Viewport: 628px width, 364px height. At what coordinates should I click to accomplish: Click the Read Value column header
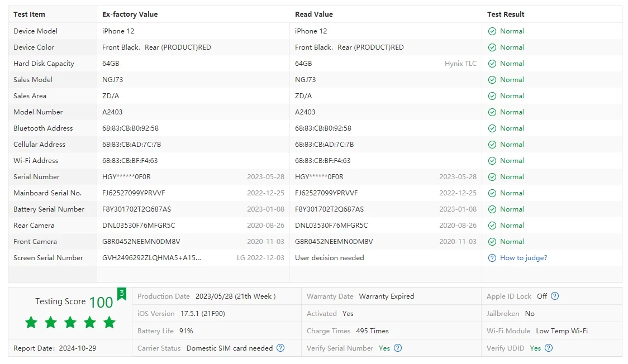tap(314, 15)
